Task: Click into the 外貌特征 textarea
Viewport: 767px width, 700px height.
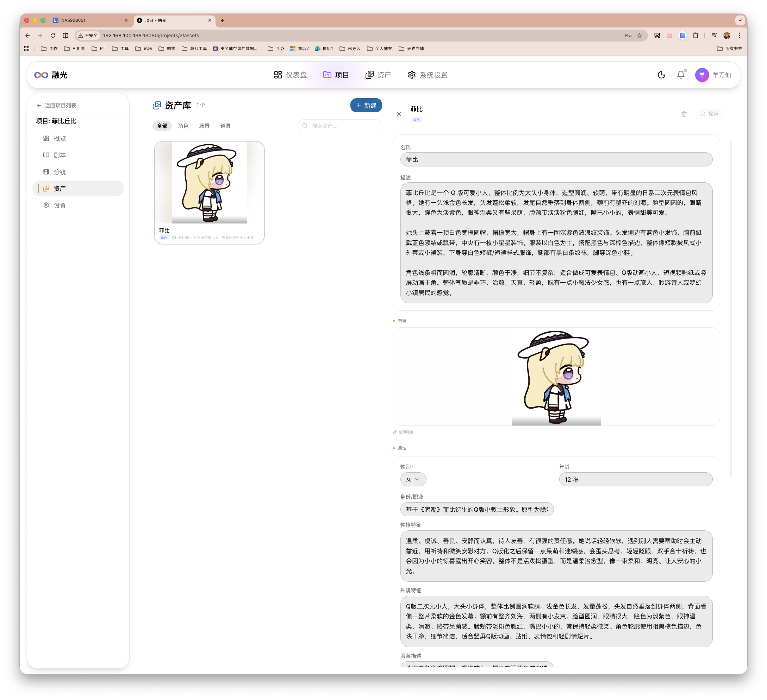Action: (x=556, y=621)
